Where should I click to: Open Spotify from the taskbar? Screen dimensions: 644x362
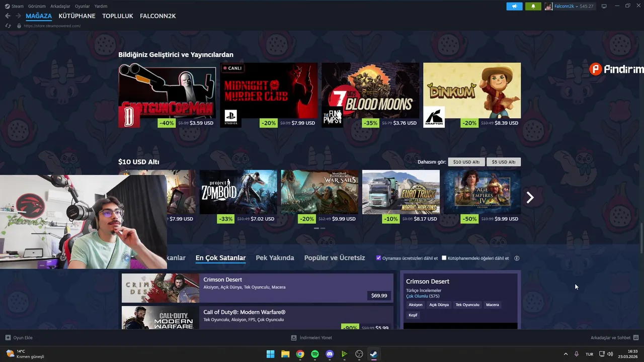click(x=315, y=354)
